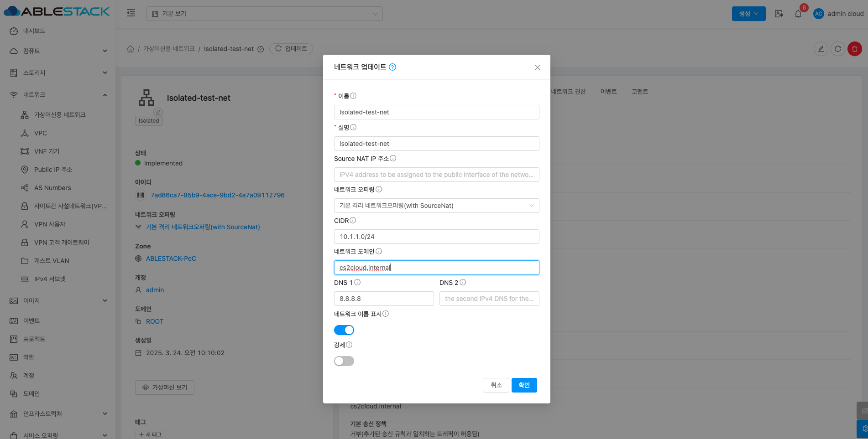The height and width of the screenshot is (439, 868).
Task: Click the help icon beside dialog title
Action: [392, 67]
